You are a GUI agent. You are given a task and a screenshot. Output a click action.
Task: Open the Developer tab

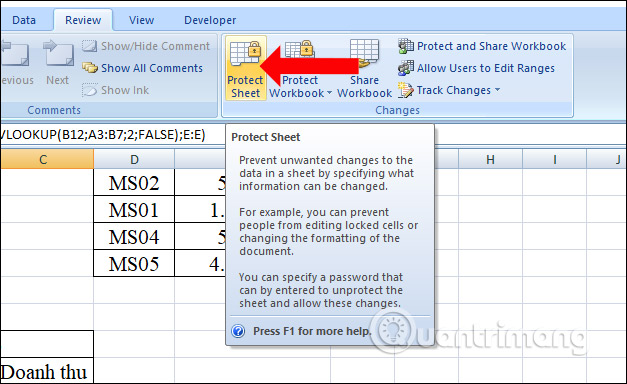click(x=210, y=20)
